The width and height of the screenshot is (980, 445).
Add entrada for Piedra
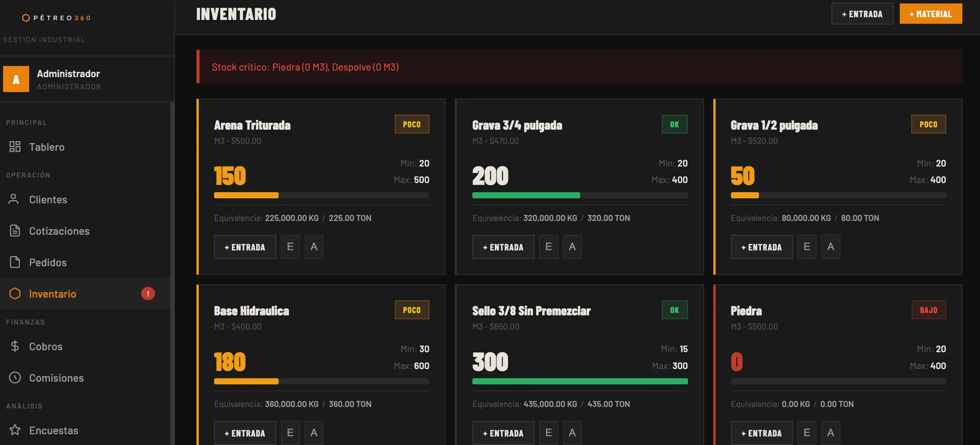pyautogui.click(x=762, y=433)
